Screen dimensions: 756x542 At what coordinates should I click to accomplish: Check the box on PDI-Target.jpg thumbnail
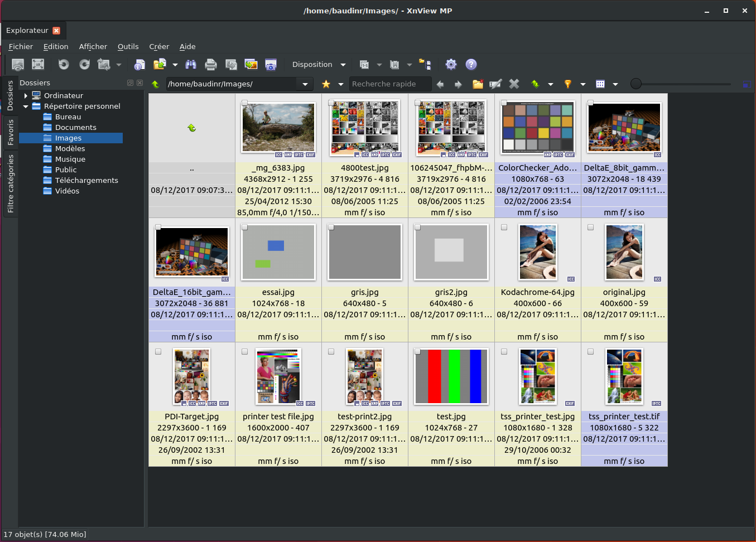(158, 352)
